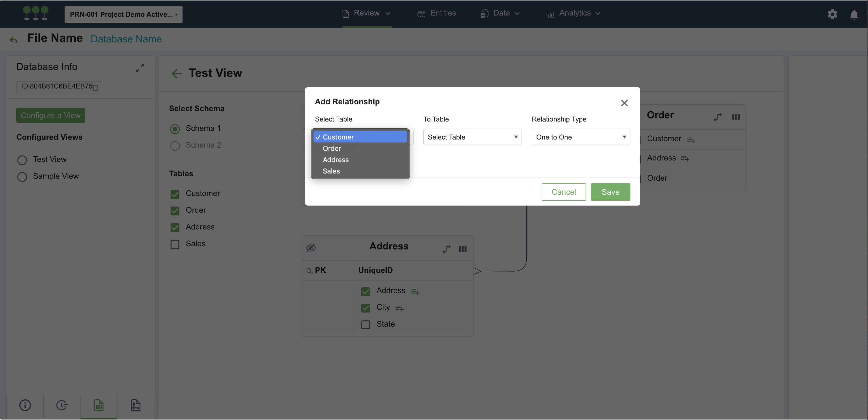Select the Sample View option
Image resolution: width=868 pixels, height=420 pixels.
[x=22, y=176]
